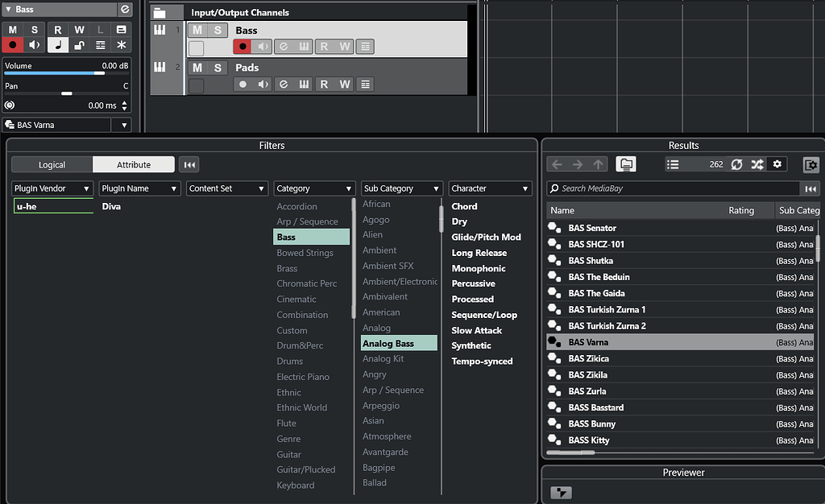Open the Sub Category filter dropdown
825x504 pixels.
pos(401,188)
